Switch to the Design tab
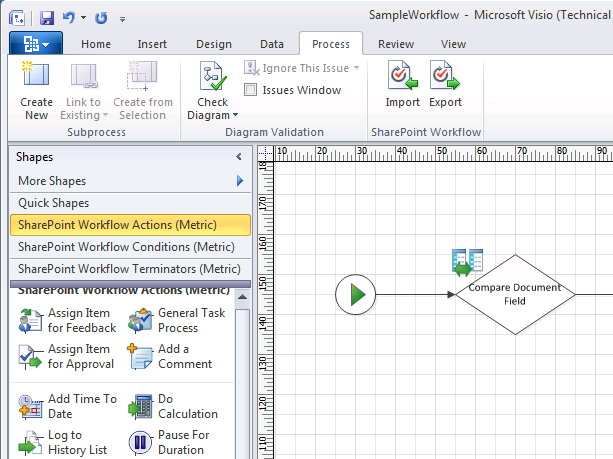Viewport: 613px width, 459px height. coord(213,44)
